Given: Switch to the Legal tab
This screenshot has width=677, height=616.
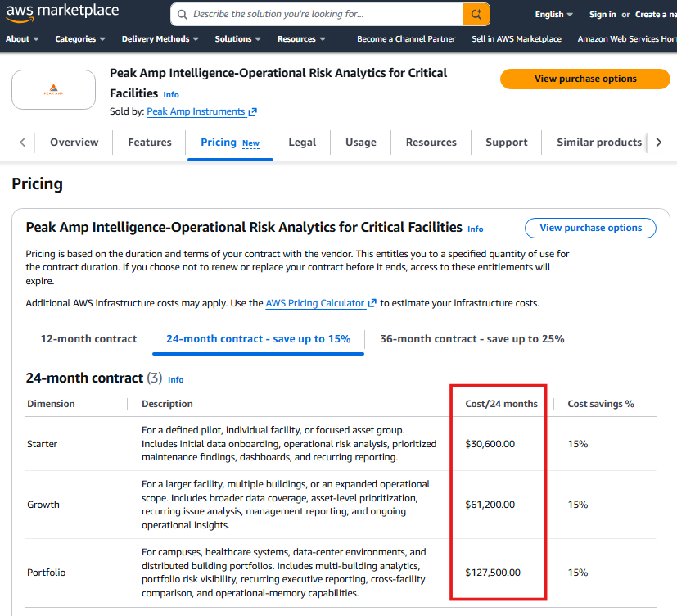Looking at the screenshot, I should 302,142.
